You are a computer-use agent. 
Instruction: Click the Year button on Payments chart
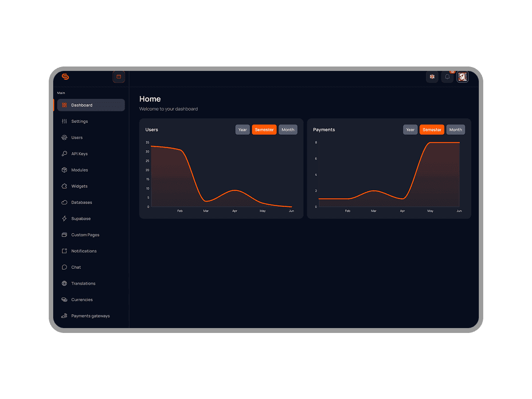410,130
